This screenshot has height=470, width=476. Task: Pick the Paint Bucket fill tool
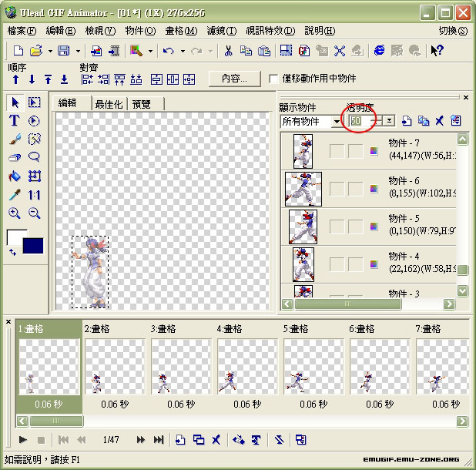coord(14,176)
